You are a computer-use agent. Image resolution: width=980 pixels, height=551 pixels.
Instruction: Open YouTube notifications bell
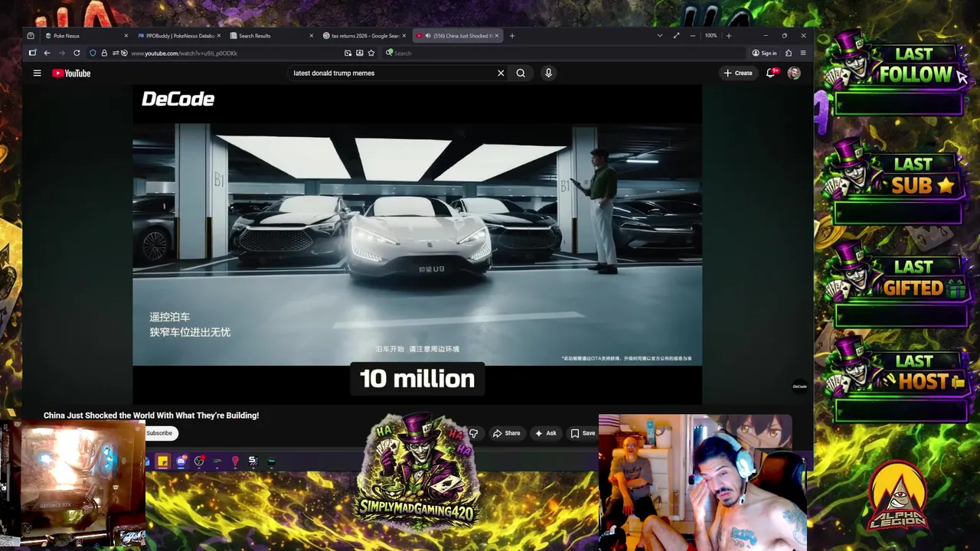coord(771,73)
